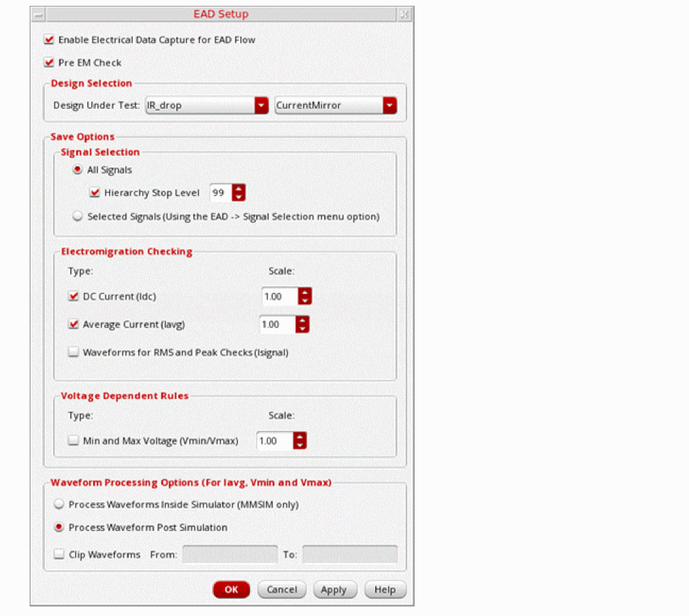This screenshot has width=689, height=616.
Task: Choose the Selected Signals radio option
Action: (x=78, y=216)
